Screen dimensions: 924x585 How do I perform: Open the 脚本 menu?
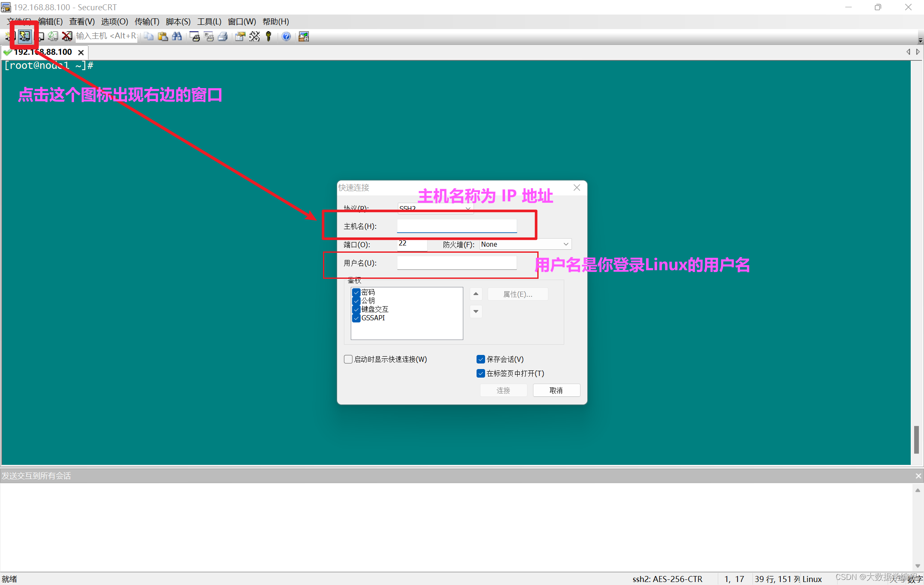coord(178,21)
